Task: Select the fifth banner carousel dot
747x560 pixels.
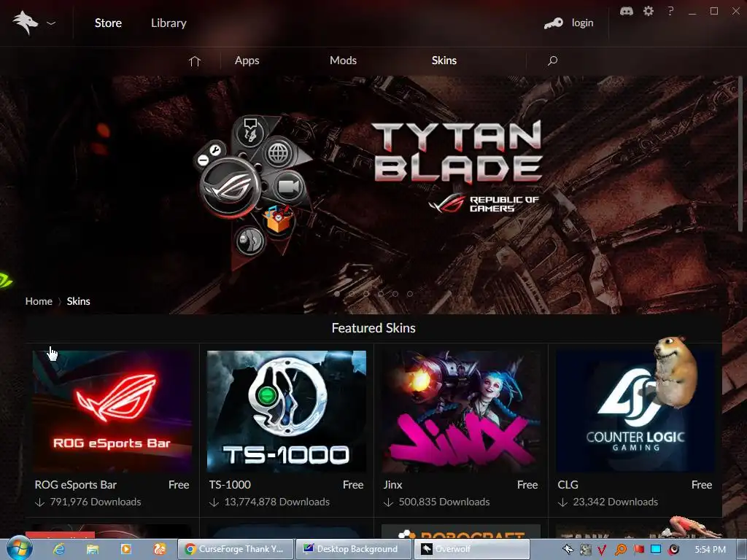Action: click(395, 294)
